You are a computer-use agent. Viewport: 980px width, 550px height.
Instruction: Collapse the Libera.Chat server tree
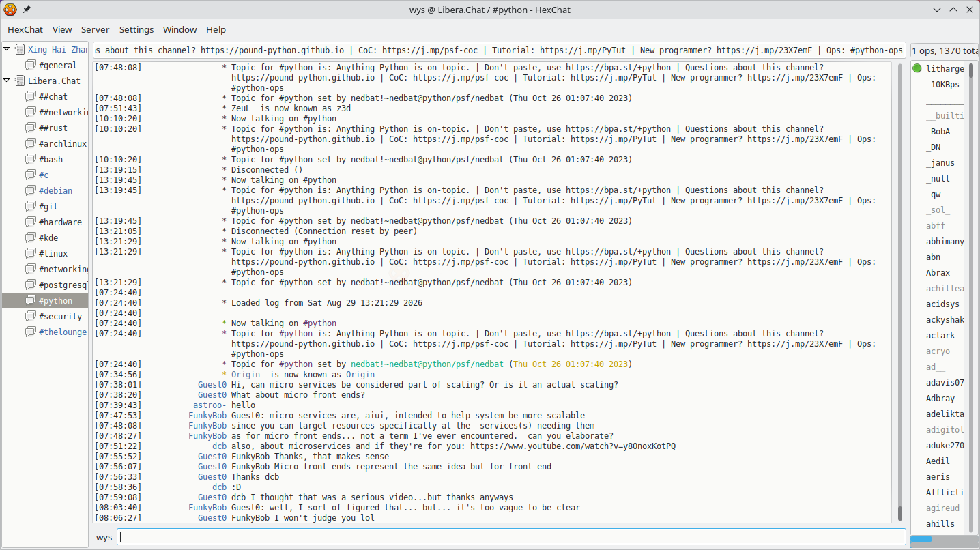point(7,81)
